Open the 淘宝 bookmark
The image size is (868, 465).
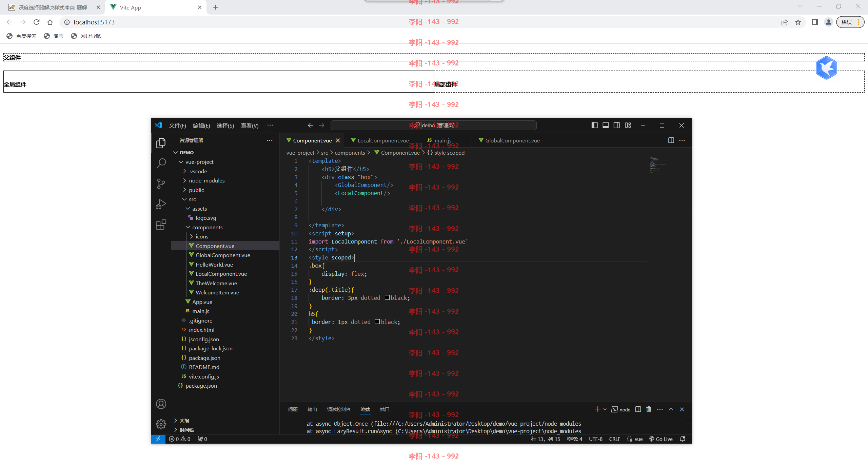(54, 36)
